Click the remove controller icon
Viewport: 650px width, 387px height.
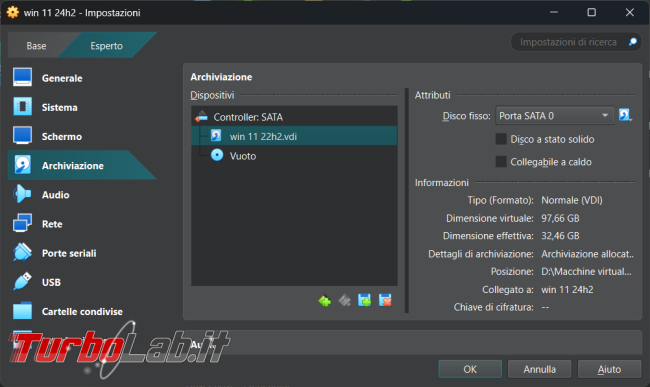pyautogui.click(x=344, y=300)
